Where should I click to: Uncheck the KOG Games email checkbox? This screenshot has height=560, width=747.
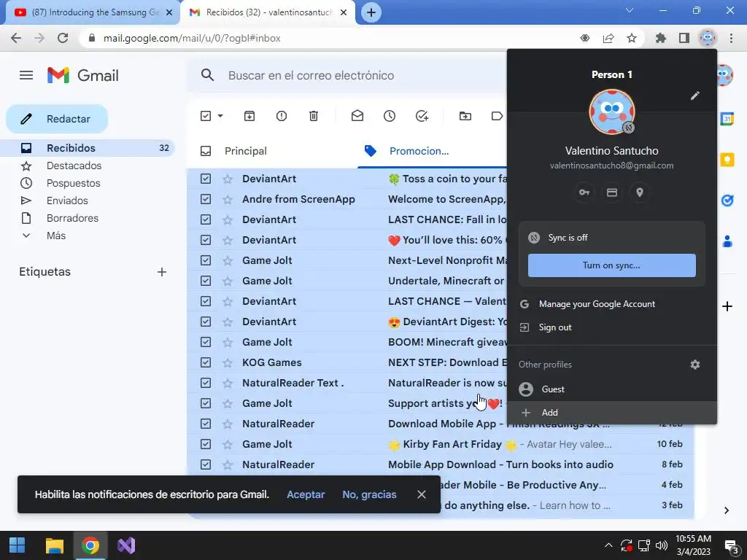tap(205, 362)
